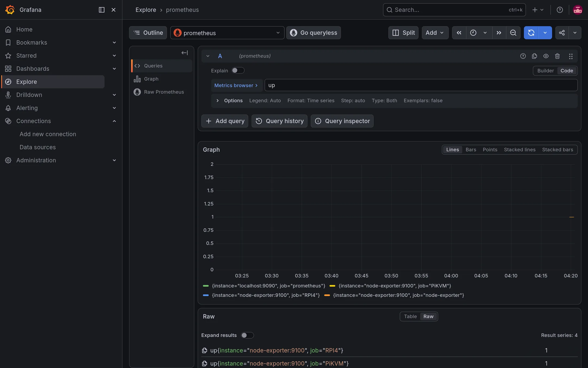Hide query A response eye icon
This screenshot has width=588, height=368.
pyautogui.click(x=546, y=56)
